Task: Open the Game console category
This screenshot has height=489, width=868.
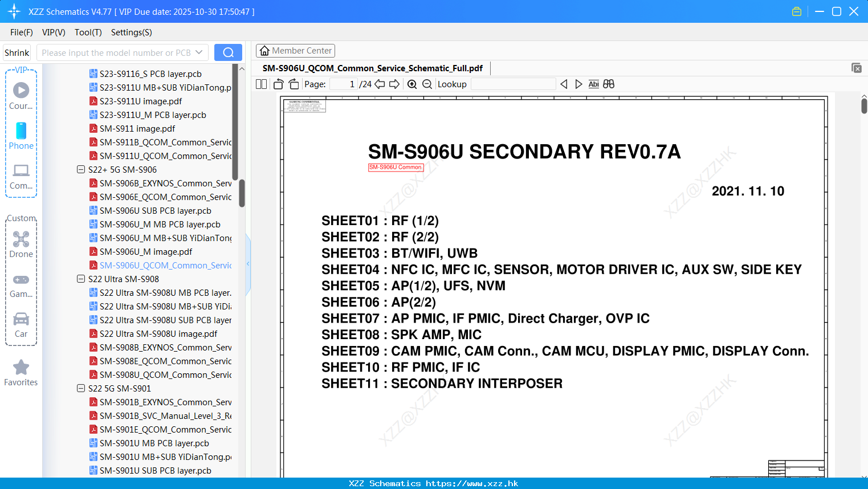Action: click(21, 286)
